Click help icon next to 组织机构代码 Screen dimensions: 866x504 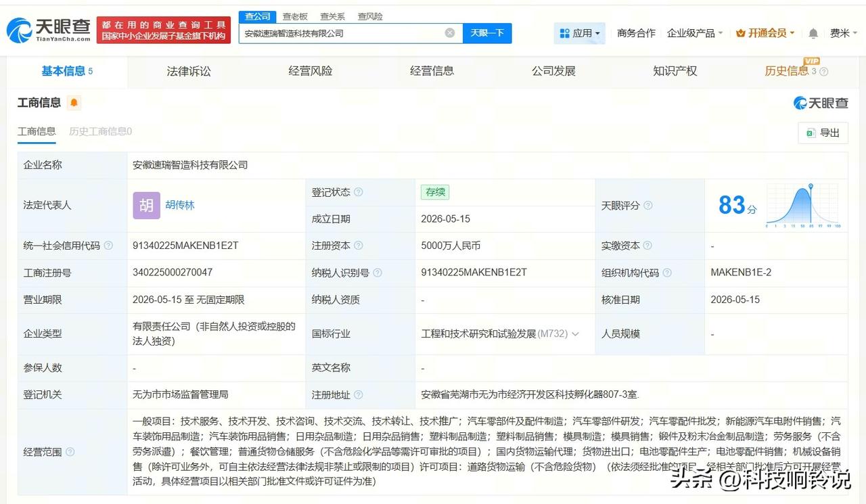pyautogui.click(x=667, y=273)
